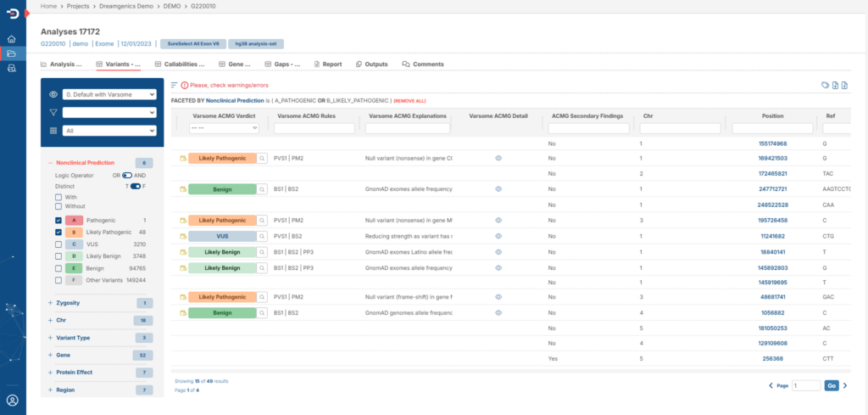868x415 pixels.
Task: Click the Dreamgenics logo in the sidebar
Action: pyautogui.click(x=12, y=14)
